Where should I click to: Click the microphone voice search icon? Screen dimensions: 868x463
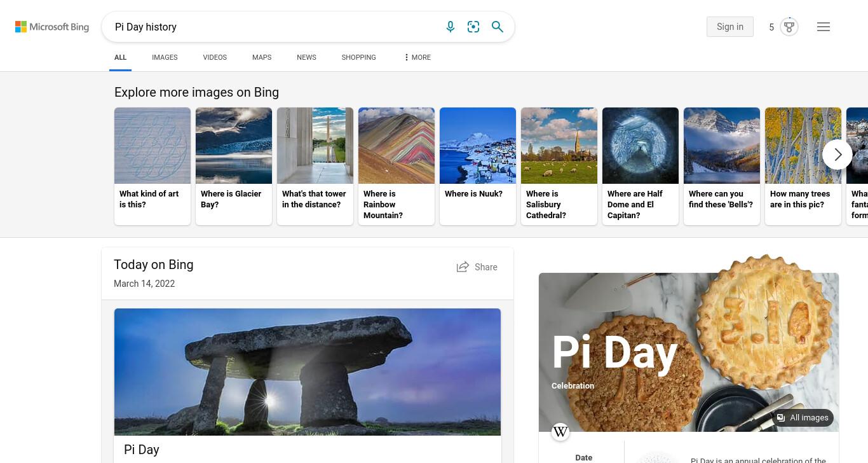(x=451, y=27)
